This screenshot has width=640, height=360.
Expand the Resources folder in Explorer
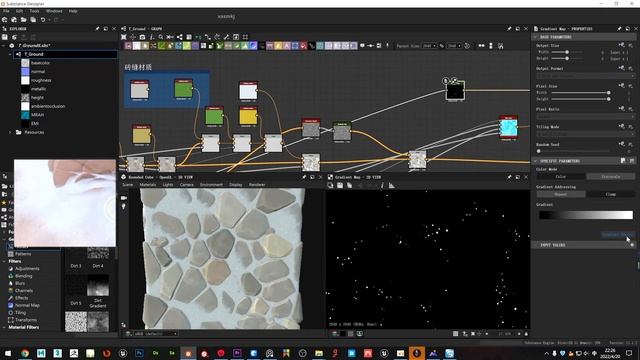point(10,132)
